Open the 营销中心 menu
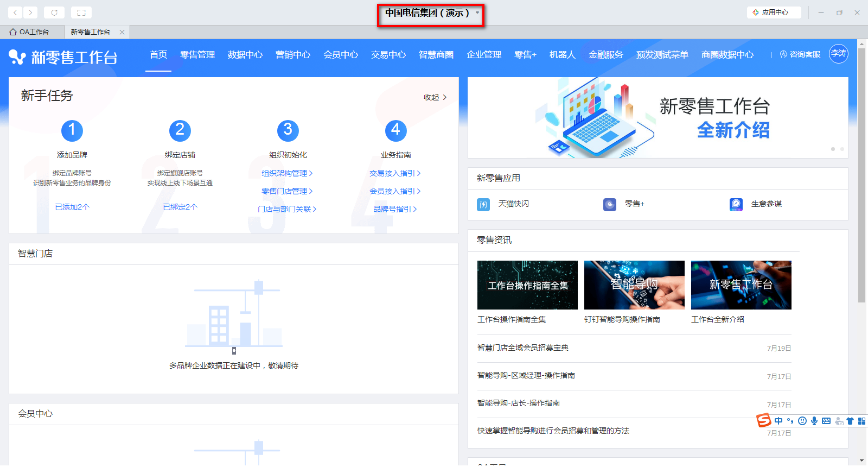Viewport: 868px width, 467px height. pyautogui.click(x=293, y=55)
